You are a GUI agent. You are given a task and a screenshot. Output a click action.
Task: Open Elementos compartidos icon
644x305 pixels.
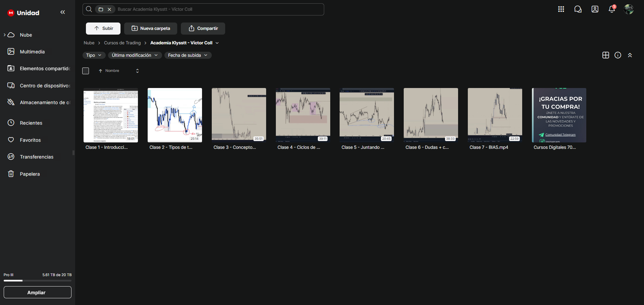(x=11, y=68)
